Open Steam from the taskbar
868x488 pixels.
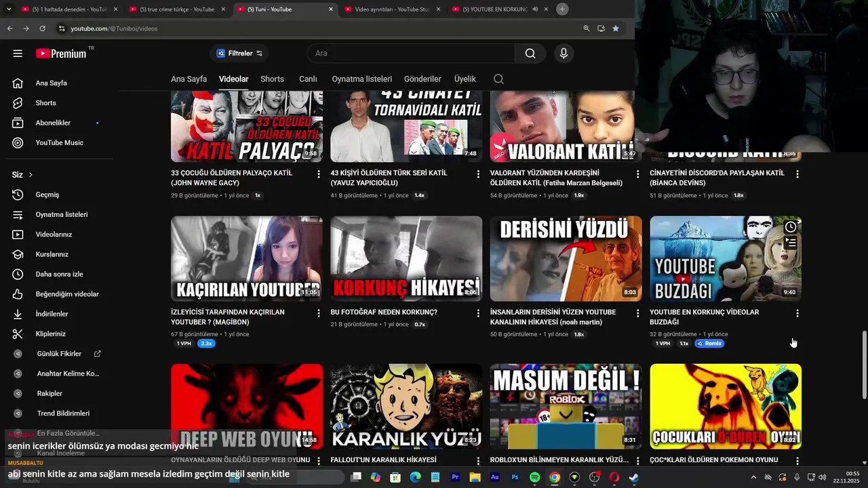633,477
